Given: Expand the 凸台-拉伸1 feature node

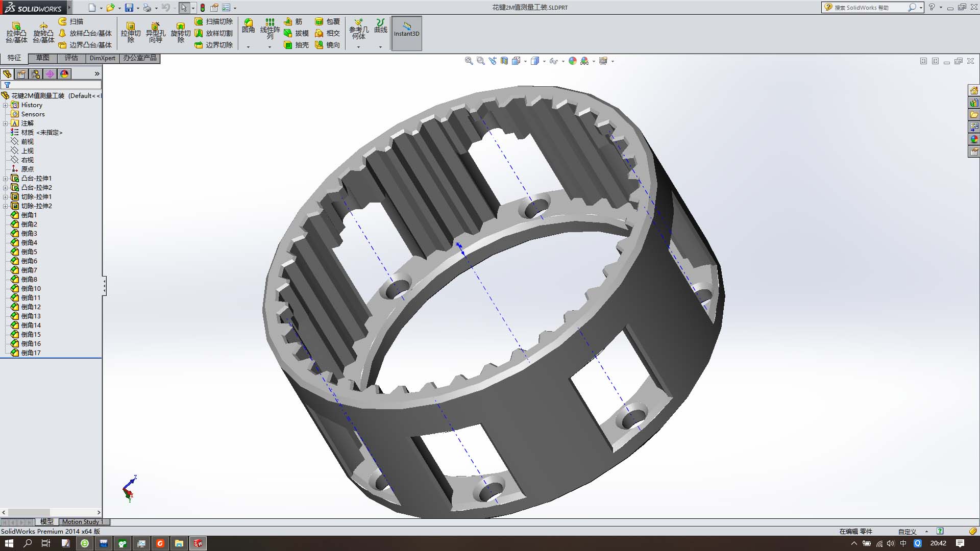Looking at the screenshot, I should [6, 179].
